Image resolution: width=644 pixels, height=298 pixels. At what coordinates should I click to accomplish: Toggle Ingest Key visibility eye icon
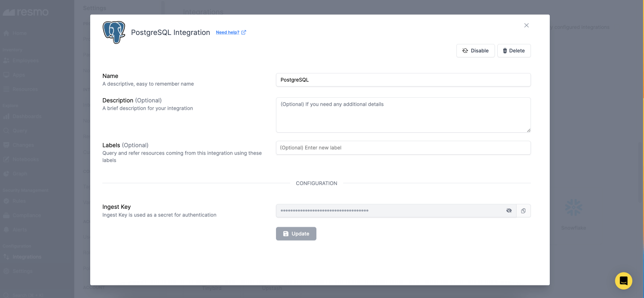509,211
